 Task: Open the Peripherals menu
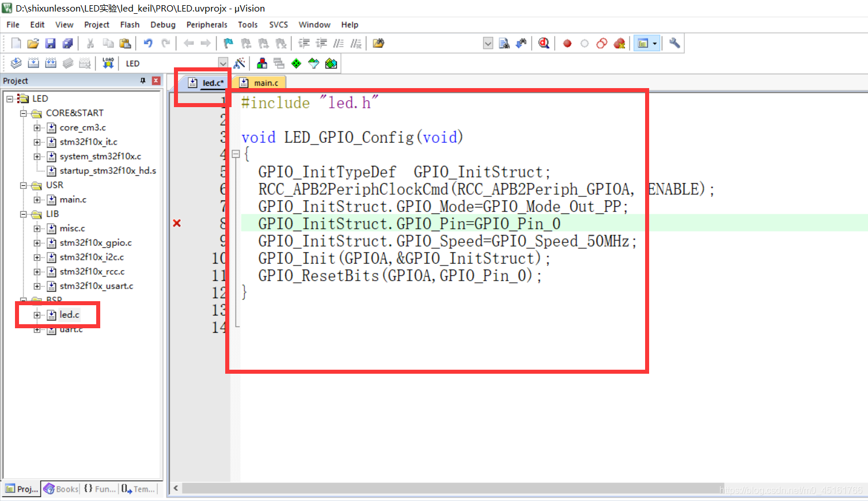(x=207, y=25)
